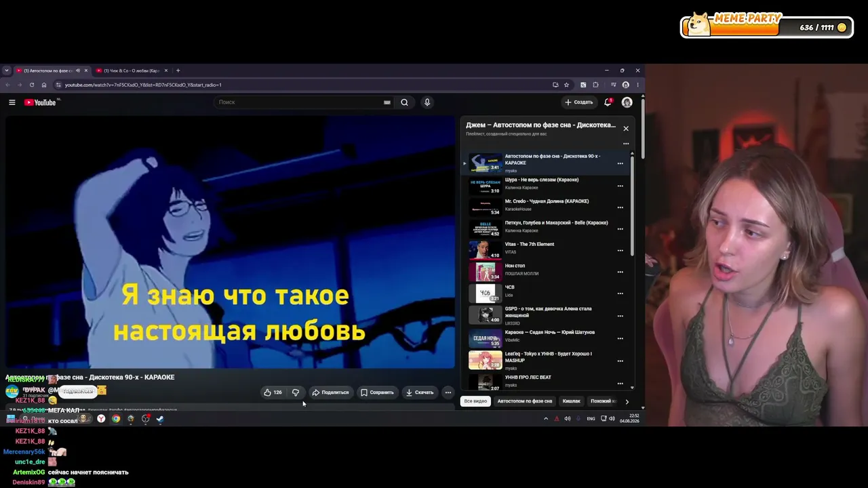Reload the page in browser toolbar
Screen dimensions: 868x488
pos(32,85)
